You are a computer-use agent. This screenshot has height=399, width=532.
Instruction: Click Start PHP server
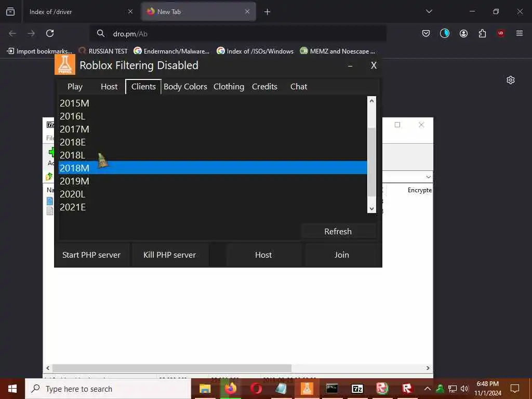(91, 255)
